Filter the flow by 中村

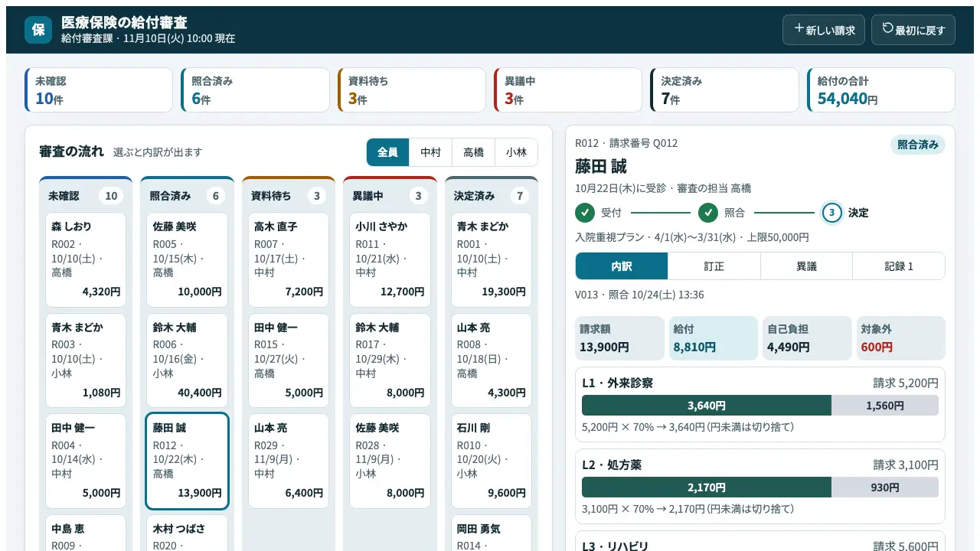pos(431,152)
